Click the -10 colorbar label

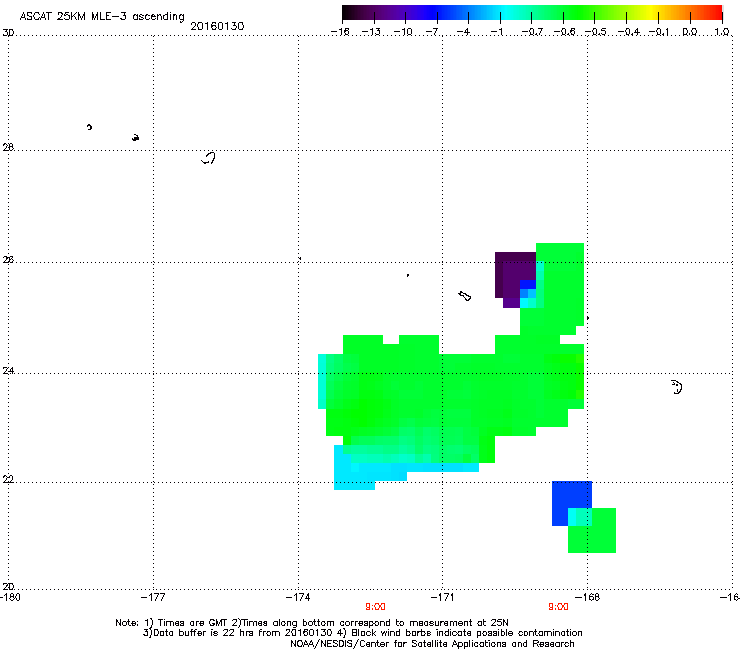click(x=403, y=32)
